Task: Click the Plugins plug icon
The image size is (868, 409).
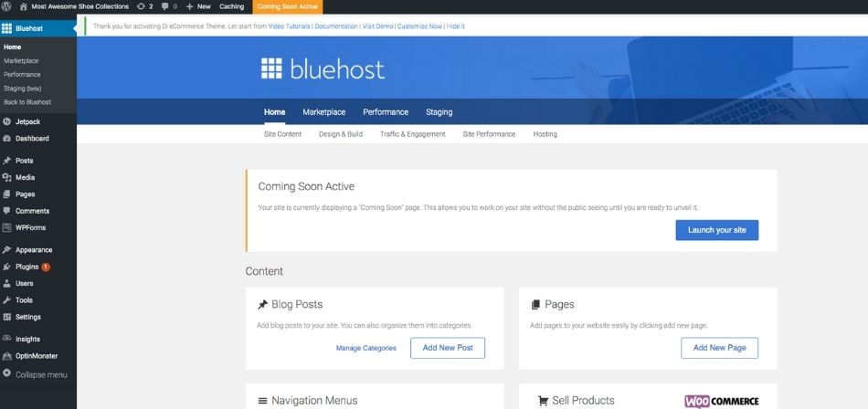Action: [6, 267]
